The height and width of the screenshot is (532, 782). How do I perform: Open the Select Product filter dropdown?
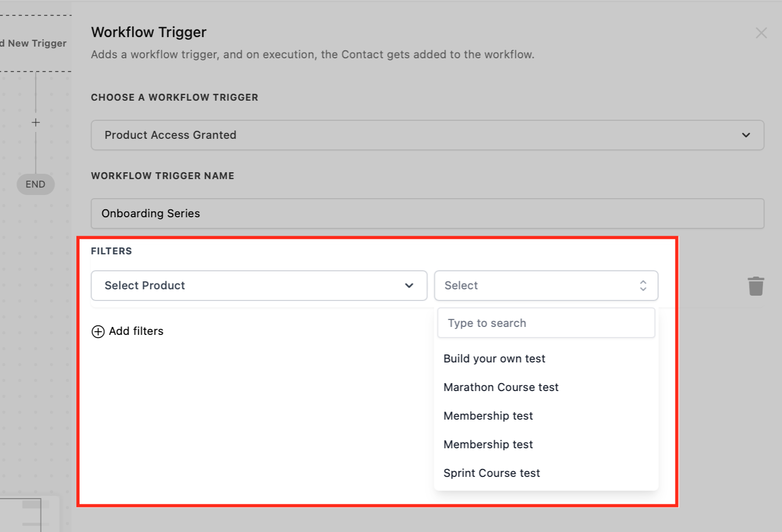click(259, 286)
